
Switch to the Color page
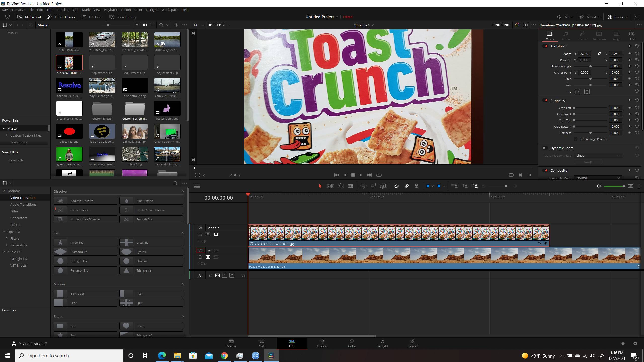point(352,343)
